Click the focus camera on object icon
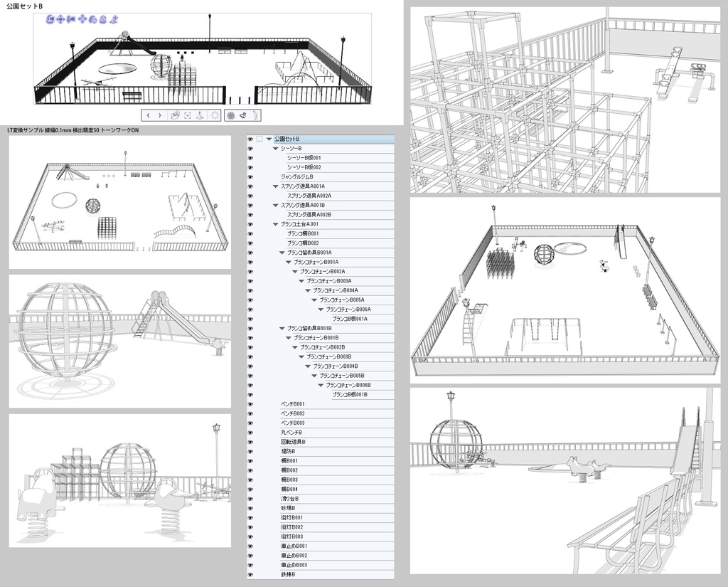The image size is (728, 587). click(188, 115)
